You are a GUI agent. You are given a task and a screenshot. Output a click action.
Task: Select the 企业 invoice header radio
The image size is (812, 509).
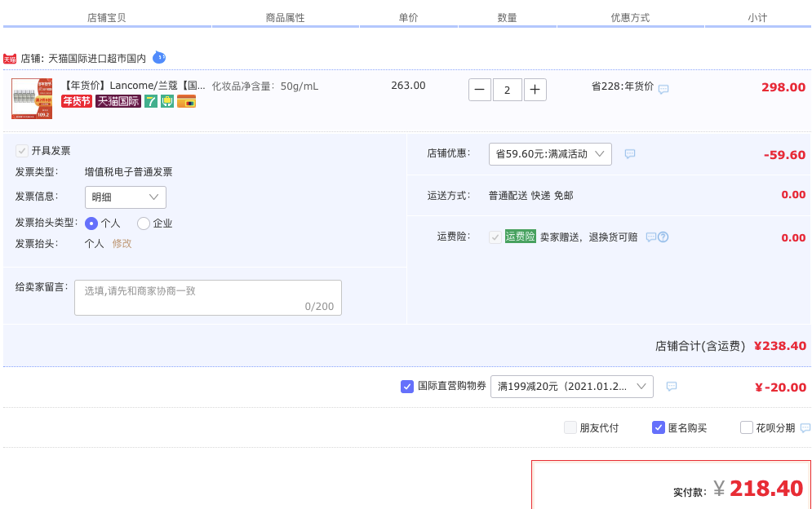click(x=144, y=224)
